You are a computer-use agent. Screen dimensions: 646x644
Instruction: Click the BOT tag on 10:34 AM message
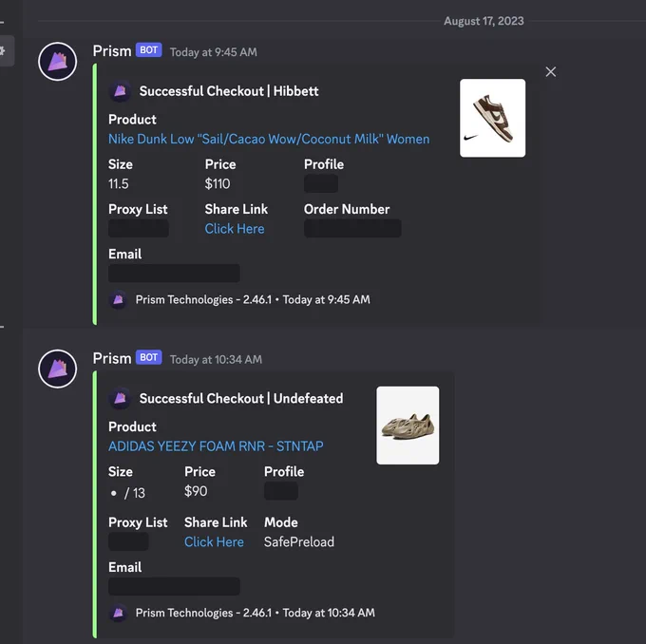click(x=149, y=357)
